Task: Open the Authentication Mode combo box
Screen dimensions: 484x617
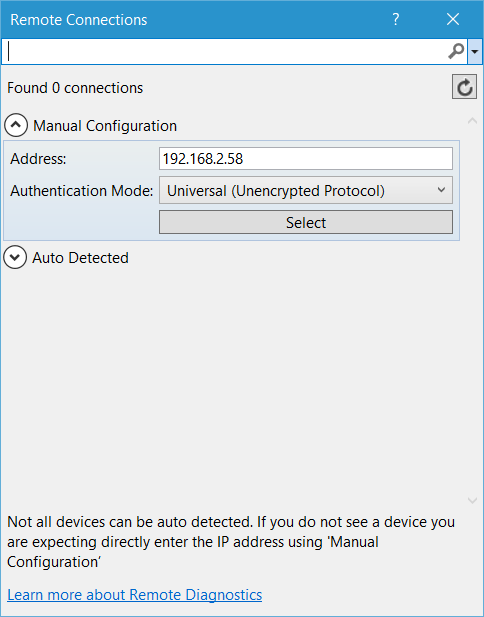Action: pyautogui.click(x=306, y=190)
